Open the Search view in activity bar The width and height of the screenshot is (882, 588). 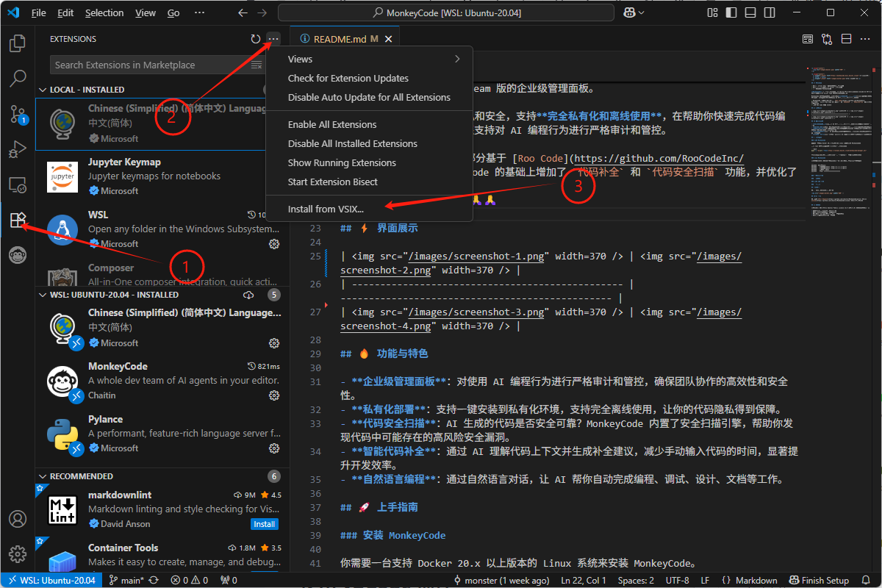click(x=17, y=78)
